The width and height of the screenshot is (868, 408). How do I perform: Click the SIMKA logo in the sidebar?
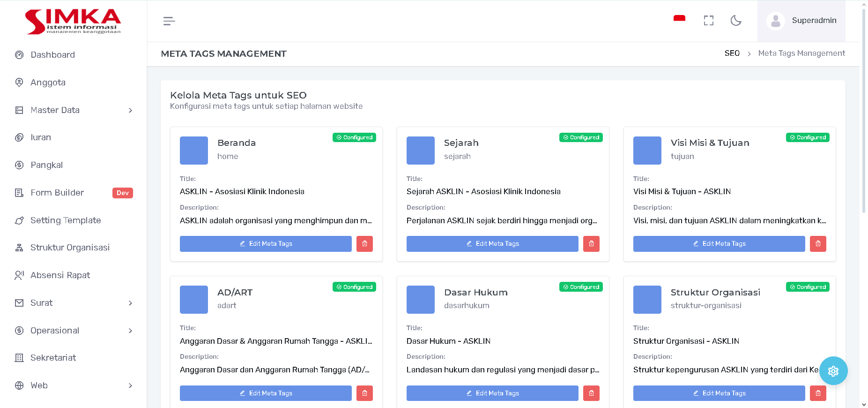pyautogui.click(x=73, y=22)
